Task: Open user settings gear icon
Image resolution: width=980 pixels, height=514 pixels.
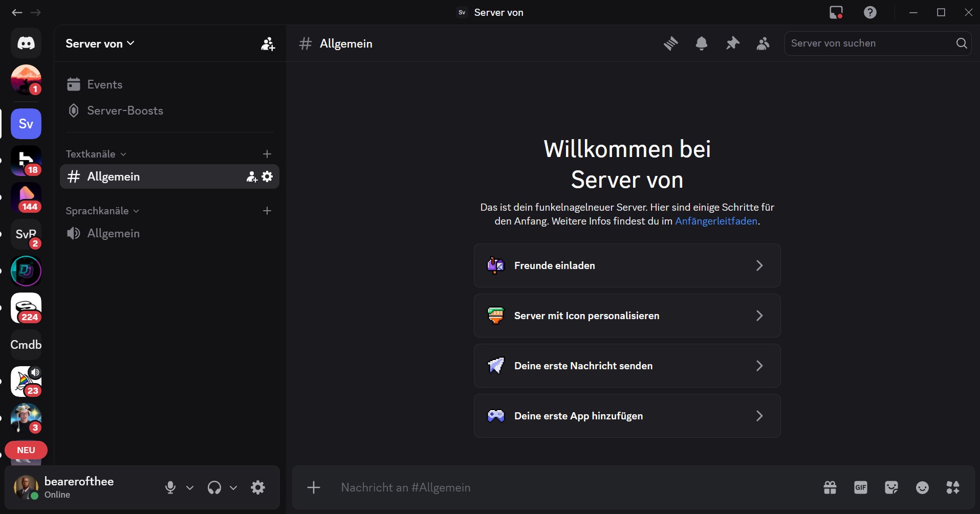Action: [x=258, y=487]
